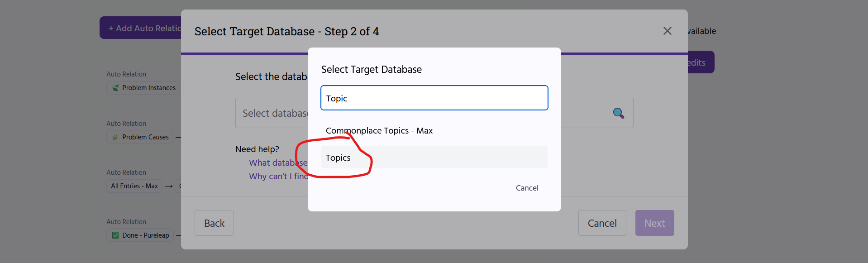Select the All Entries - Max database chip
Viewport: 868px width, 263px height.
[x=134, y=186]
